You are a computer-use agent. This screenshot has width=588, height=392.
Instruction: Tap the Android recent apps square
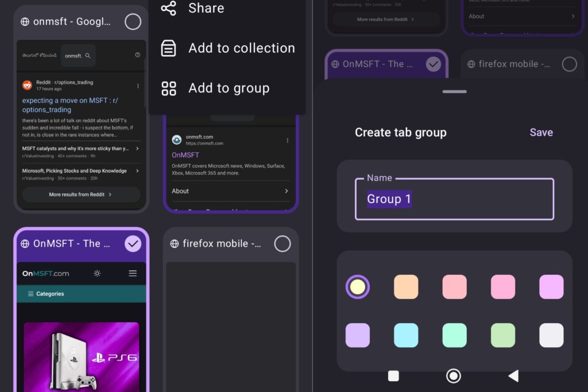click(393, 376)
